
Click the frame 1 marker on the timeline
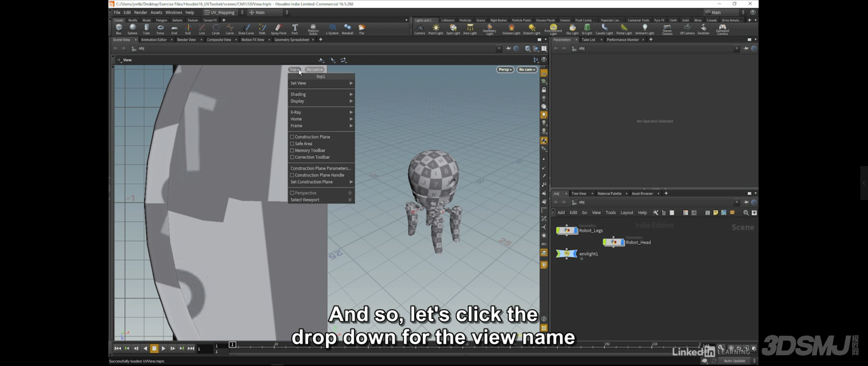pos(232,345)
